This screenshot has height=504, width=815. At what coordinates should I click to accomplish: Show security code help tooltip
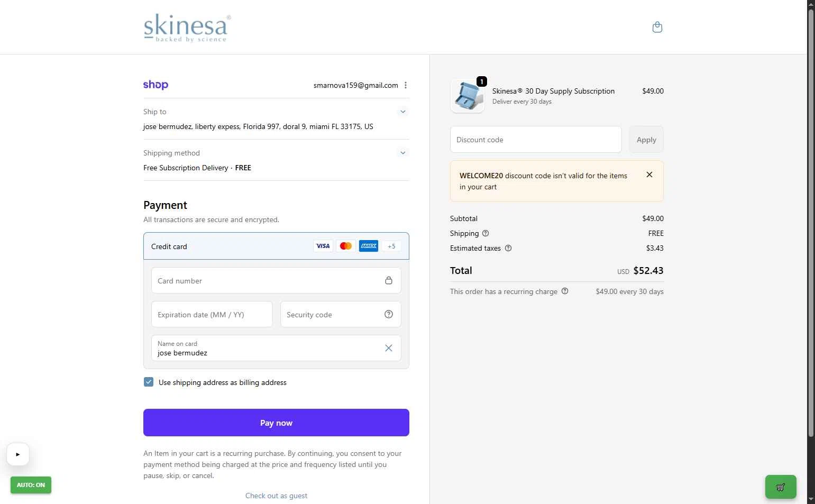389,314
